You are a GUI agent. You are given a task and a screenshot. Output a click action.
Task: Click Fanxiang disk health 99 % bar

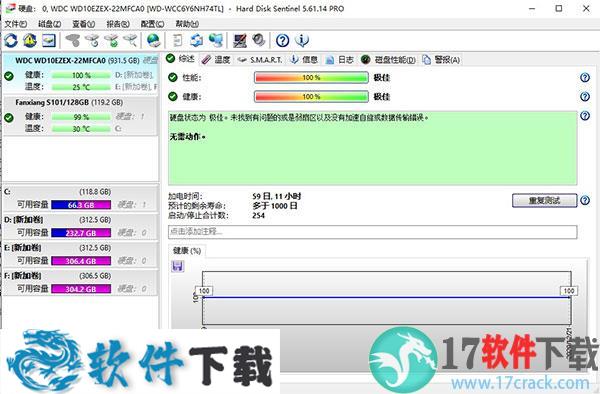point(81,117)
